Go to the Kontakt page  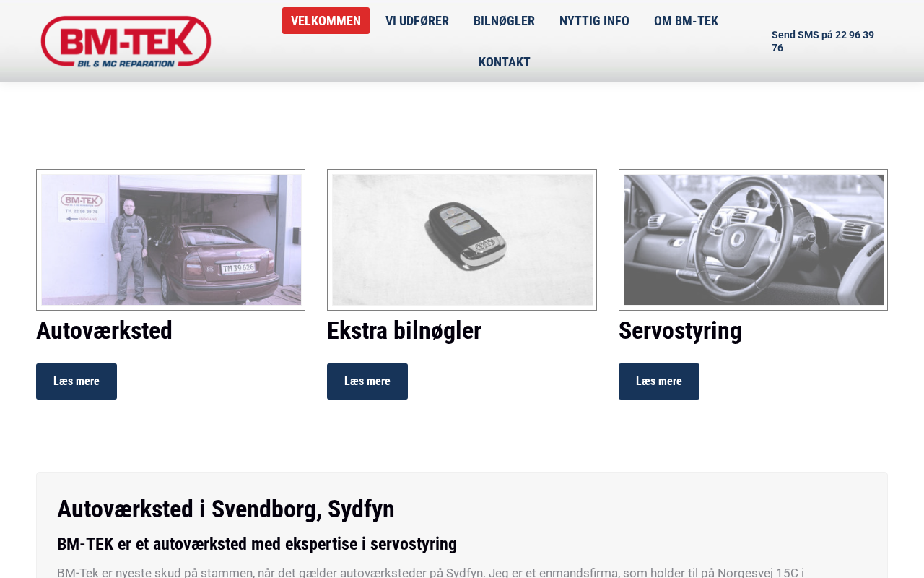pos(505,62)
